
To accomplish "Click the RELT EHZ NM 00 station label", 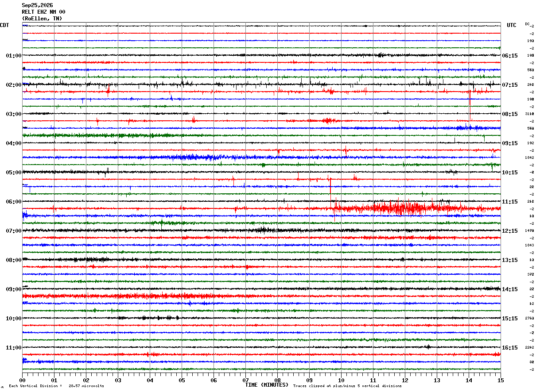I will (43, 12).
